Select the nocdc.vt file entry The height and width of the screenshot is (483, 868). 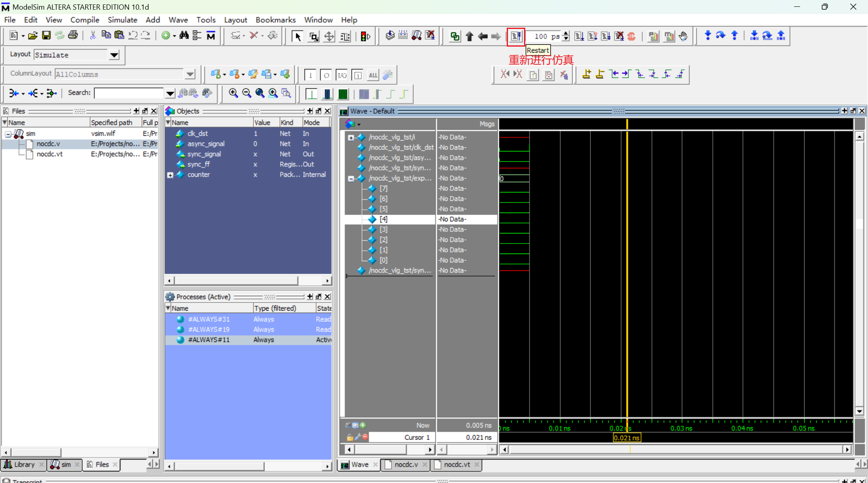[49, 154]
